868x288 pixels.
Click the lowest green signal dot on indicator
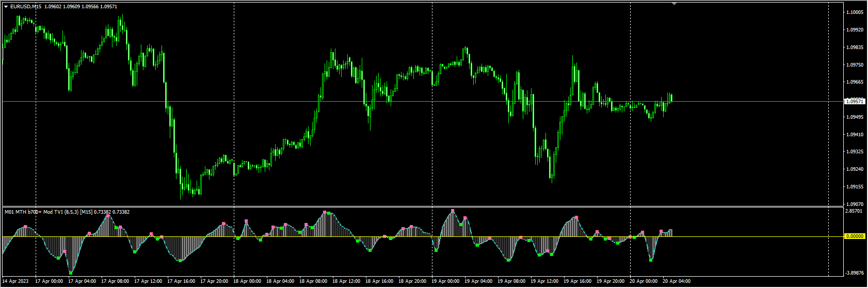[71, 272]
